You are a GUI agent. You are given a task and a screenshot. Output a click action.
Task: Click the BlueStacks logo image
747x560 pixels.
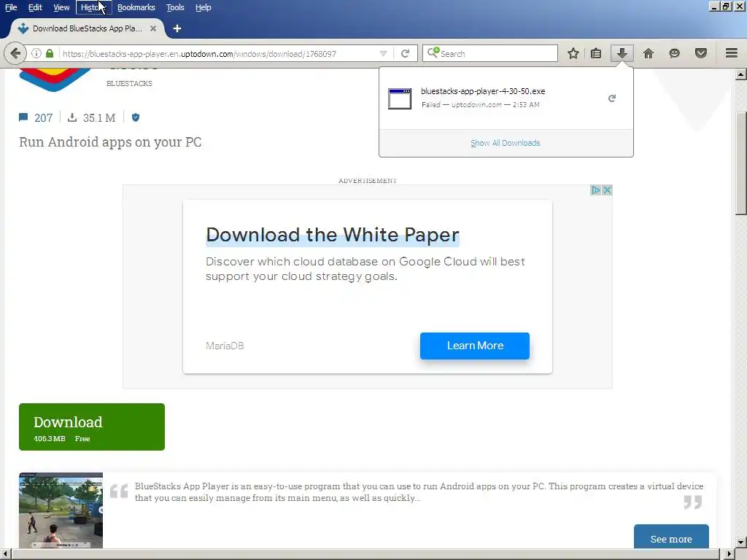54,79
